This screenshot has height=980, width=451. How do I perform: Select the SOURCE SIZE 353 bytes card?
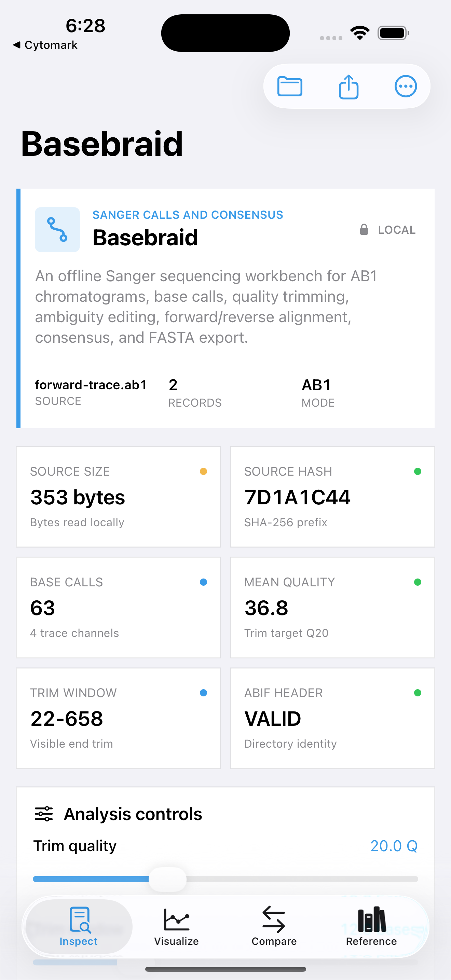point(118,497)
